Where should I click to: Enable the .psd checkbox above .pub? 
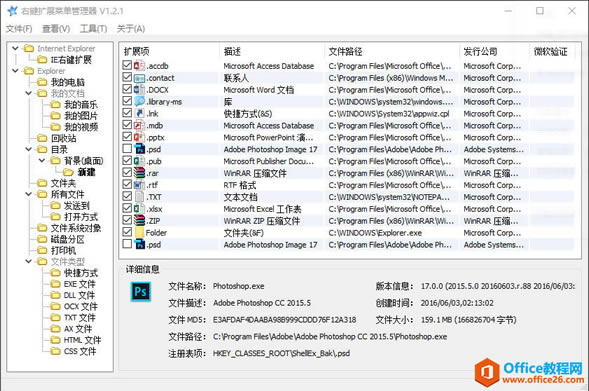pos(127,149)
